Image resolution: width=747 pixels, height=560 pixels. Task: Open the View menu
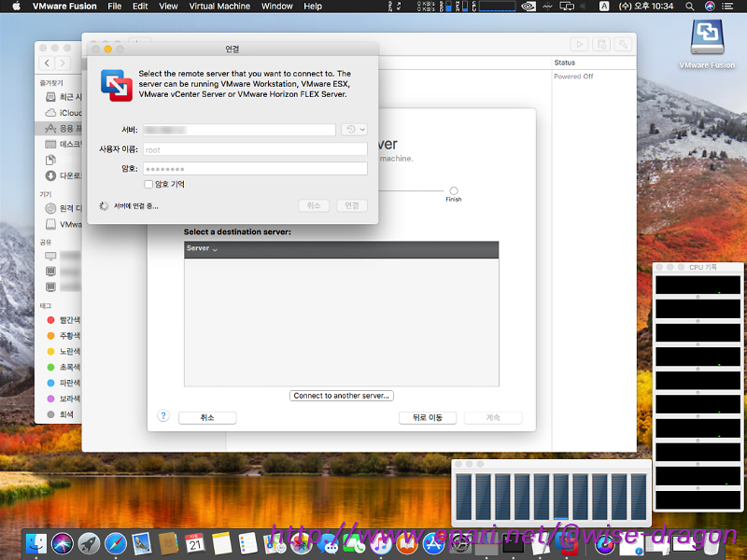[x=168, y=7]
